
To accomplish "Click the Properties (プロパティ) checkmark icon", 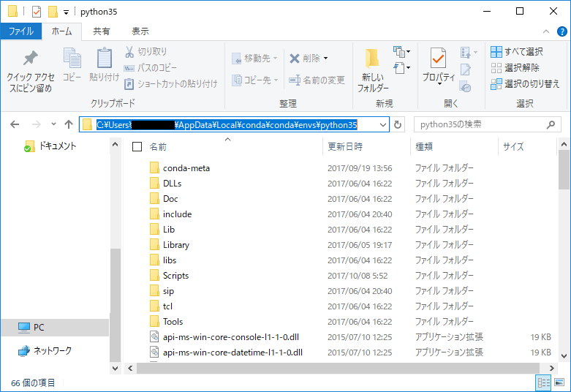I will [x=438, y=59].
